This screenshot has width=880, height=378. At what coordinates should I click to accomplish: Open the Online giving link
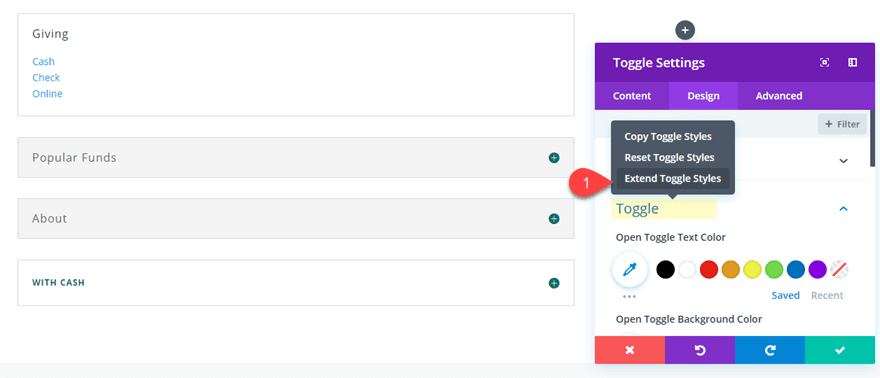(x=47, y=94)
